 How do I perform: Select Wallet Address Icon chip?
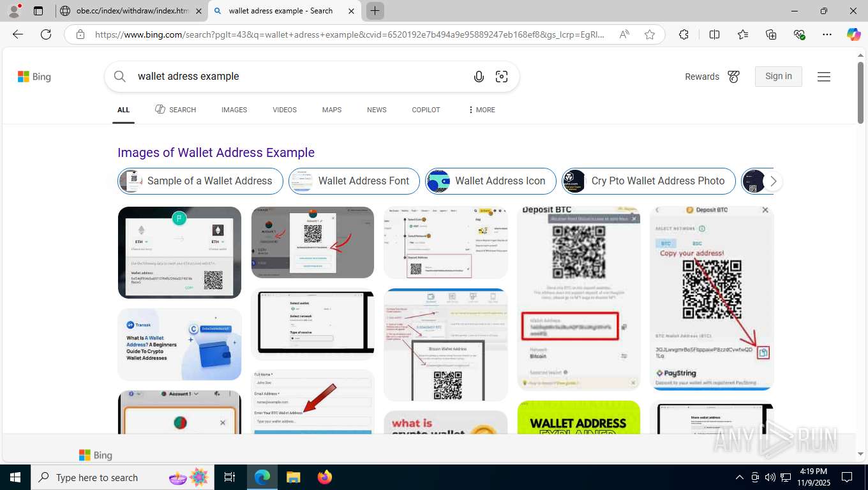tap(491, 181)
